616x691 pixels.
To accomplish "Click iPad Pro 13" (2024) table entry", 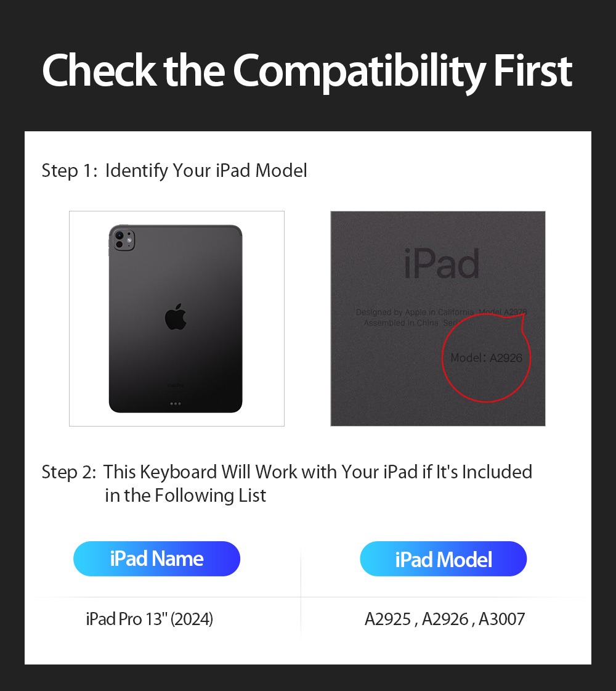I will (150, 619).
